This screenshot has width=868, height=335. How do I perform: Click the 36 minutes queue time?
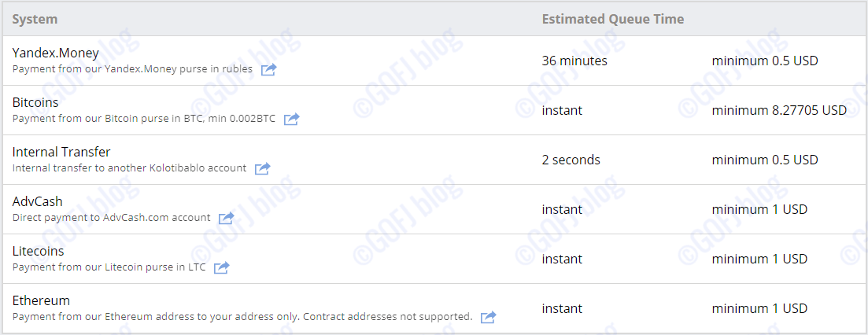[x=574, y=61]
